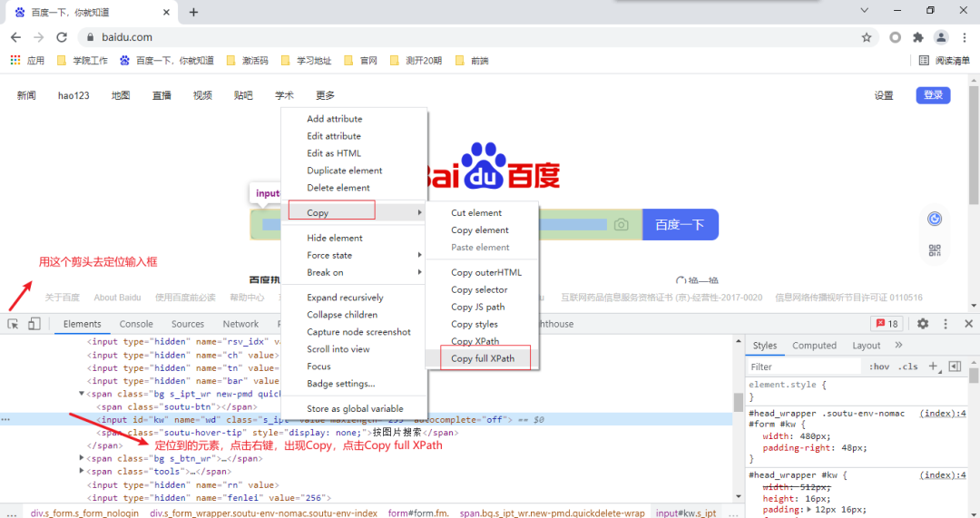
Task: Click the 百度一下 search button
Action: tap(680, 225)
